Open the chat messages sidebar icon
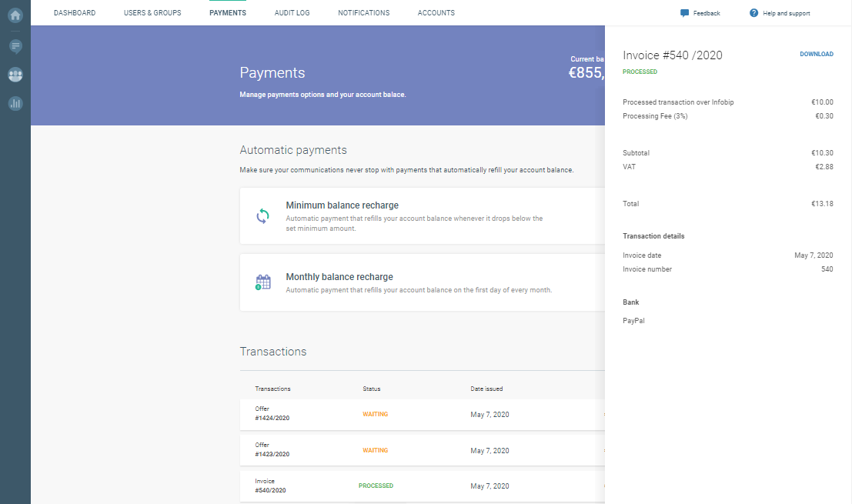The image size is (852, 504). pos(15,46)
